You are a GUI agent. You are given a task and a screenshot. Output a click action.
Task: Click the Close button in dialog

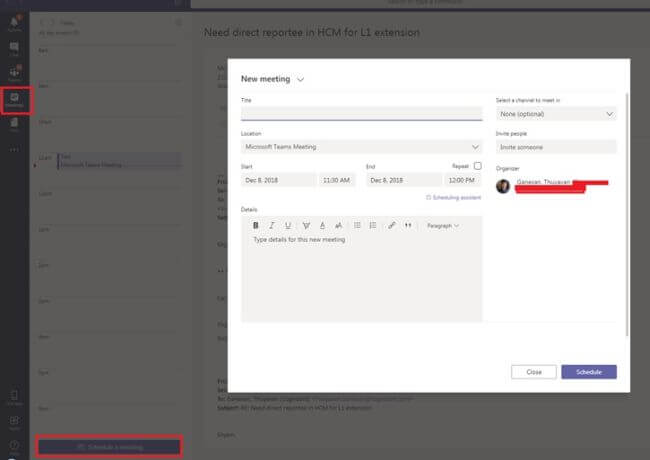click(534, 372)
